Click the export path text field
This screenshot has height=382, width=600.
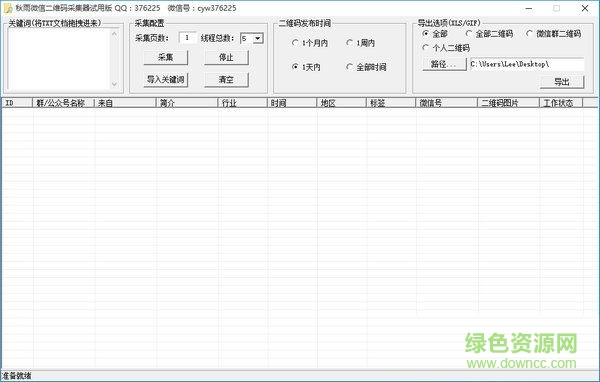click(x=527, y=64)
